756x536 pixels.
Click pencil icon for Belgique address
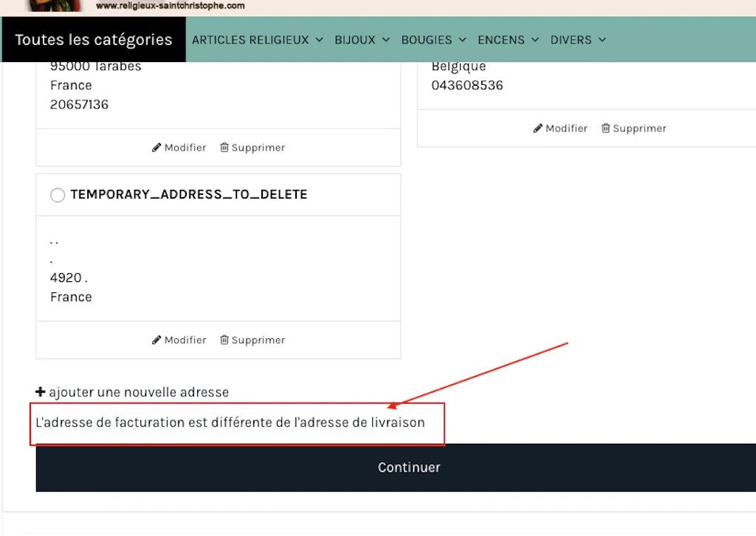(537, 128)
